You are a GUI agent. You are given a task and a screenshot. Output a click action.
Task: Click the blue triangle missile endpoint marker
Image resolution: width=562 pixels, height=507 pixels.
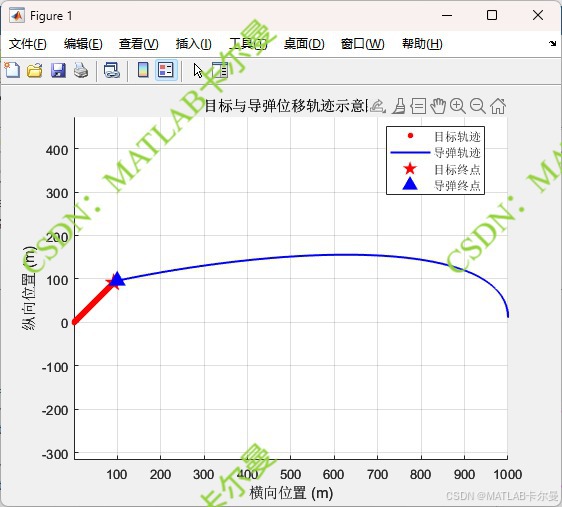click(117, 280)
